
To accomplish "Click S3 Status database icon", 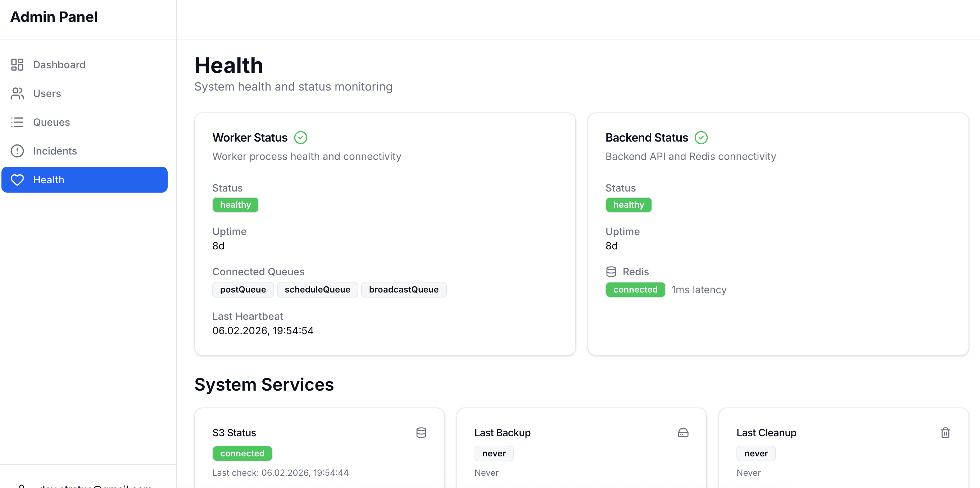I will pos(421,433).
